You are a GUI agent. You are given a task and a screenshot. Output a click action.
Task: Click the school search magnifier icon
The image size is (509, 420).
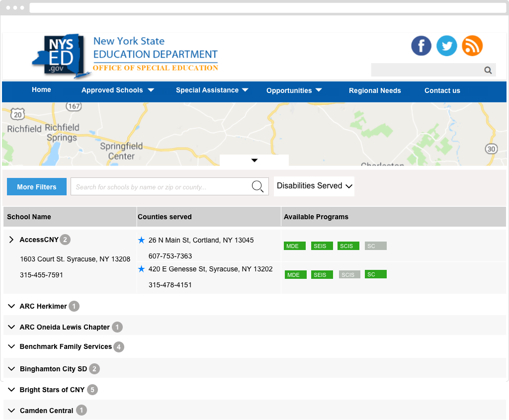257,186
